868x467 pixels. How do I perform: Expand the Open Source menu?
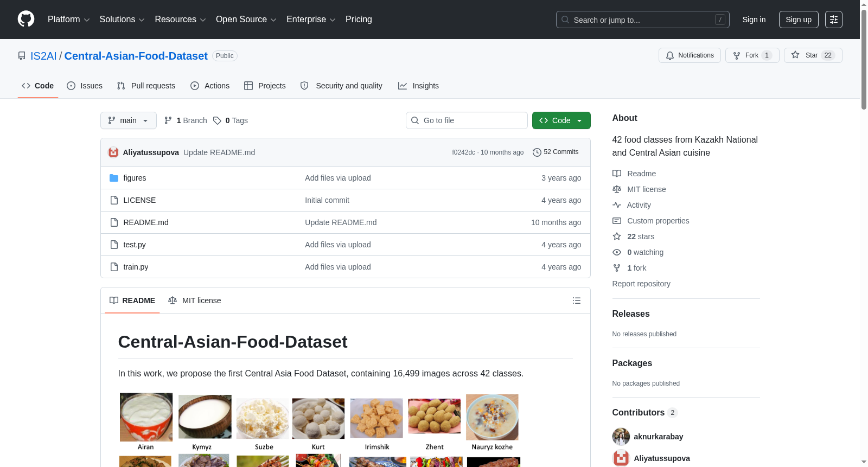coord(246,20)
